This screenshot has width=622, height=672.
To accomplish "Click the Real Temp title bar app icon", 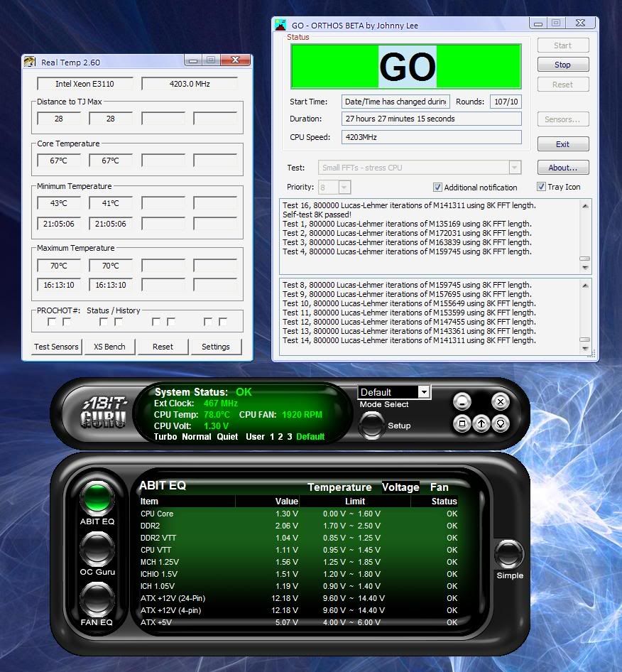I will click(x=30, y=62).
